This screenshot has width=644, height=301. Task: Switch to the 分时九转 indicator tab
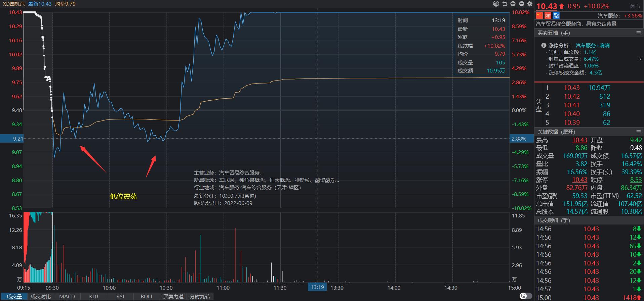[200, 297]
